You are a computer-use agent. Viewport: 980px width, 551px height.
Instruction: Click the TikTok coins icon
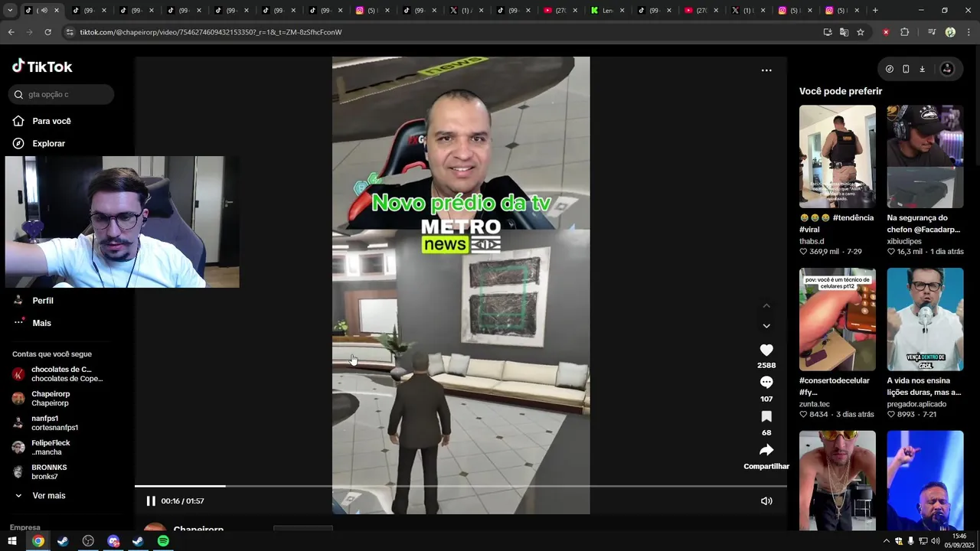(x=890, y=69)
